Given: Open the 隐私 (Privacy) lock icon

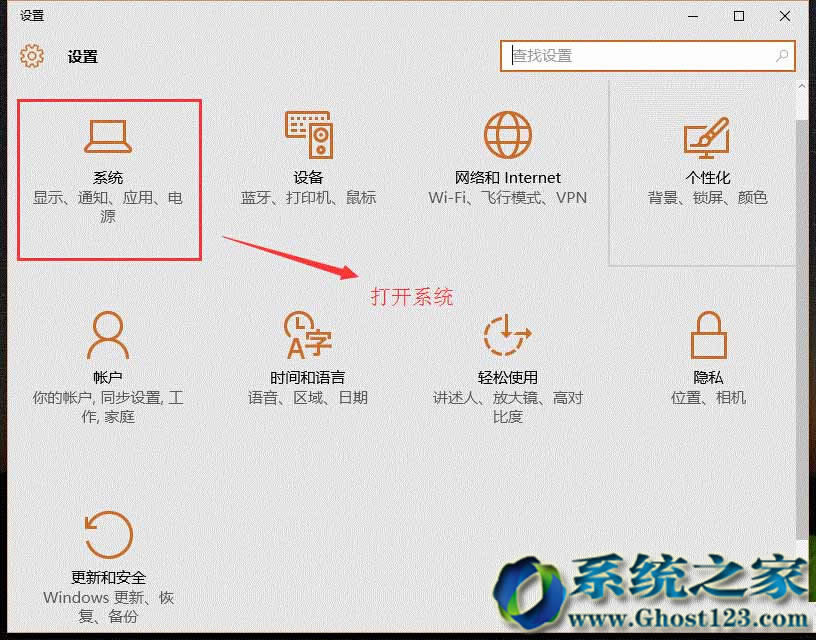Looking at the screenshot, I should [x=708, y=335].
